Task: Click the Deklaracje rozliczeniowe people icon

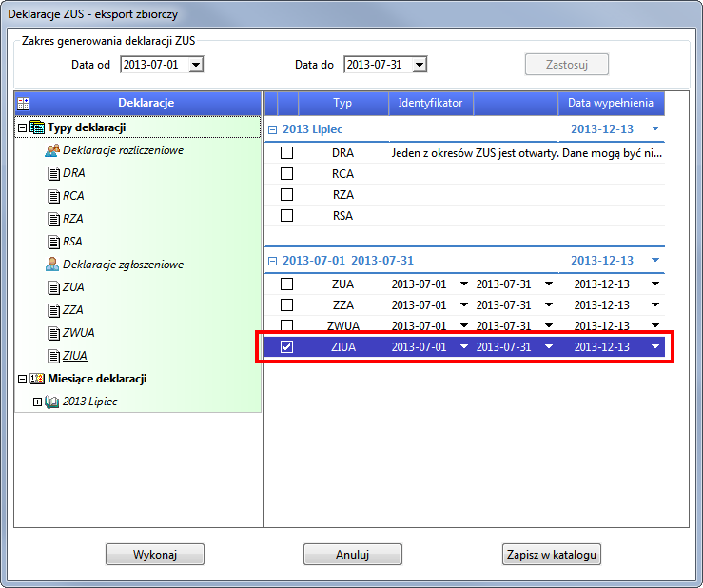Action: tap(52, 150)
